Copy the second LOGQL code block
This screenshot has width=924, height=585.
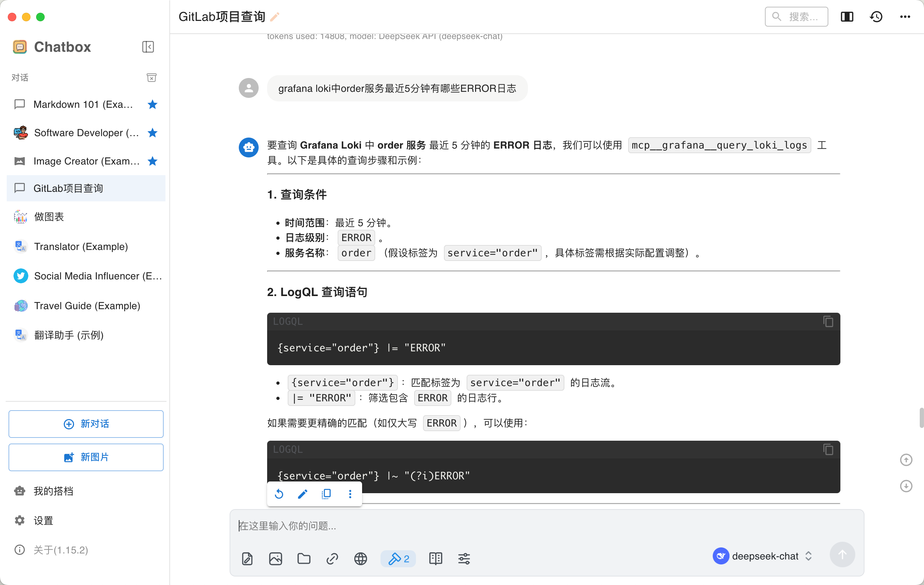pos(828,450)
